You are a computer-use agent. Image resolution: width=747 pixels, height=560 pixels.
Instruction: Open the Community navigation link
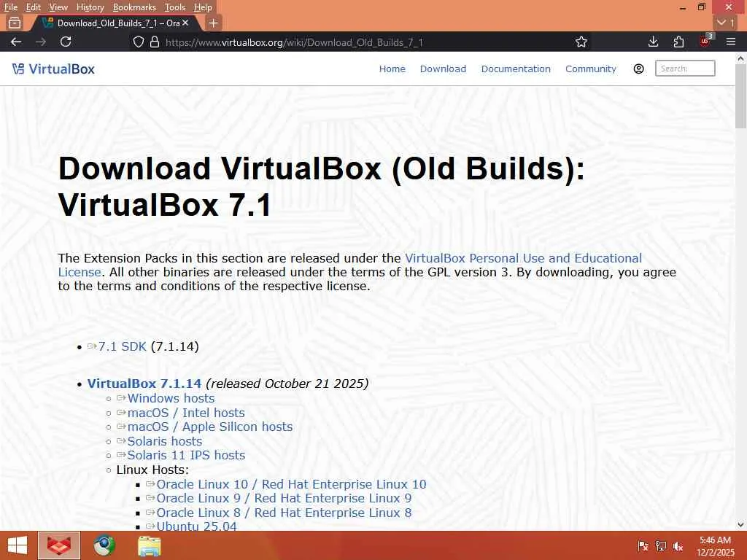[591, 69]
